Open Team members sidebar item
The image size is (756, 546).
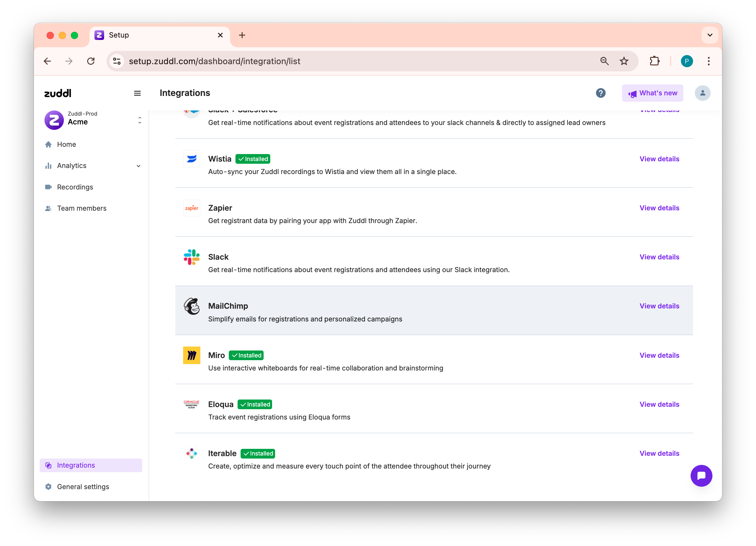pos(82,208)
